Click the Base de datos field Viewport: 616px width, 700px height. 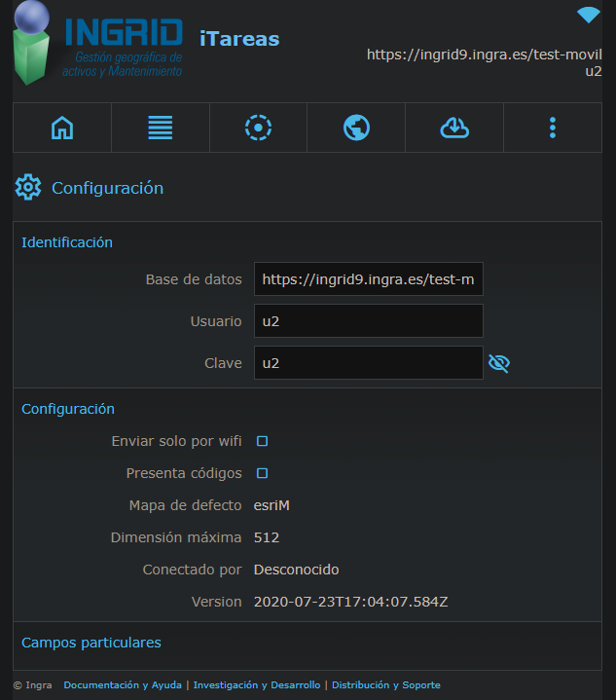[x=368, y=279]
